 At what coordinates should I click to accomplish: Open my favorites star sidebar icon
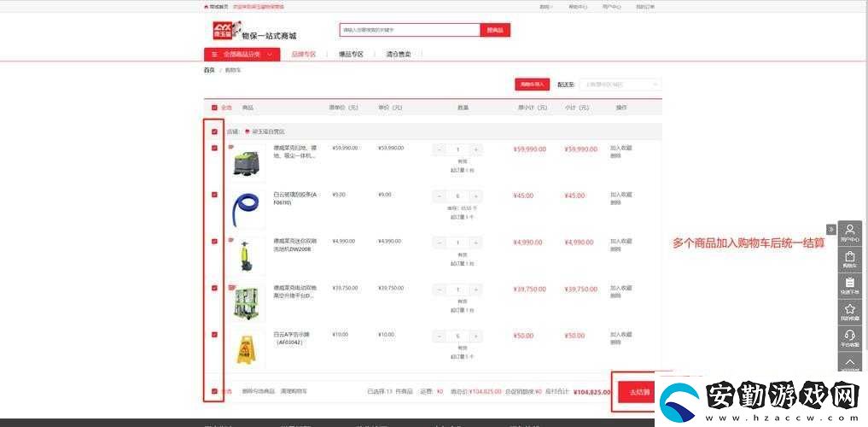coord(850,312)
